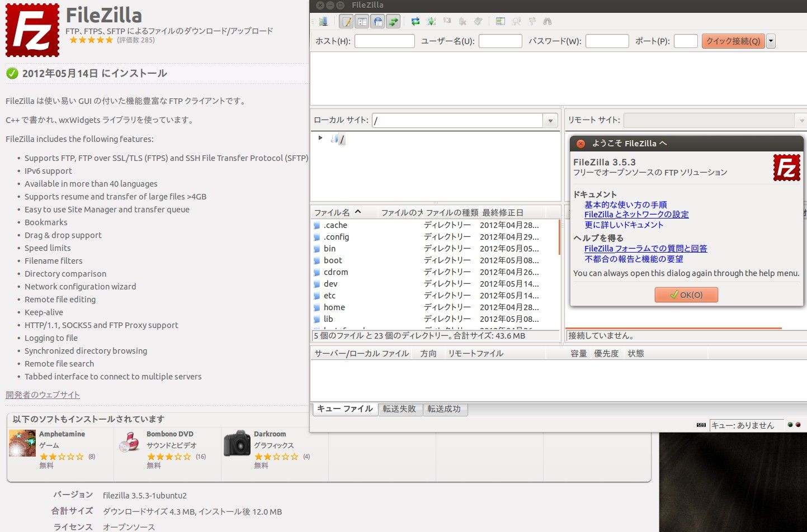Click the reconnect to last server icon
Image resolution: width=807 pixels, height=532 pixels.
click(x=478, y=22)
